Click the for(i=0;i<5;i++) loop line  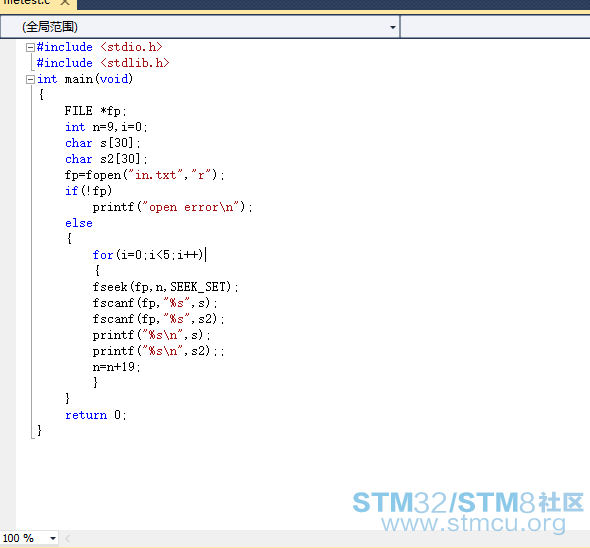[x=148, y=255]
